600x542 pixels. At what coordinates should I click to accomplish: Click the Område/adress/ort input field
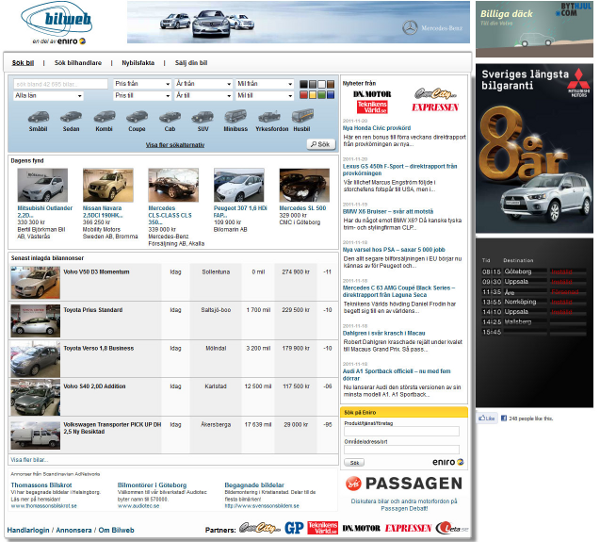pos(402,449)
